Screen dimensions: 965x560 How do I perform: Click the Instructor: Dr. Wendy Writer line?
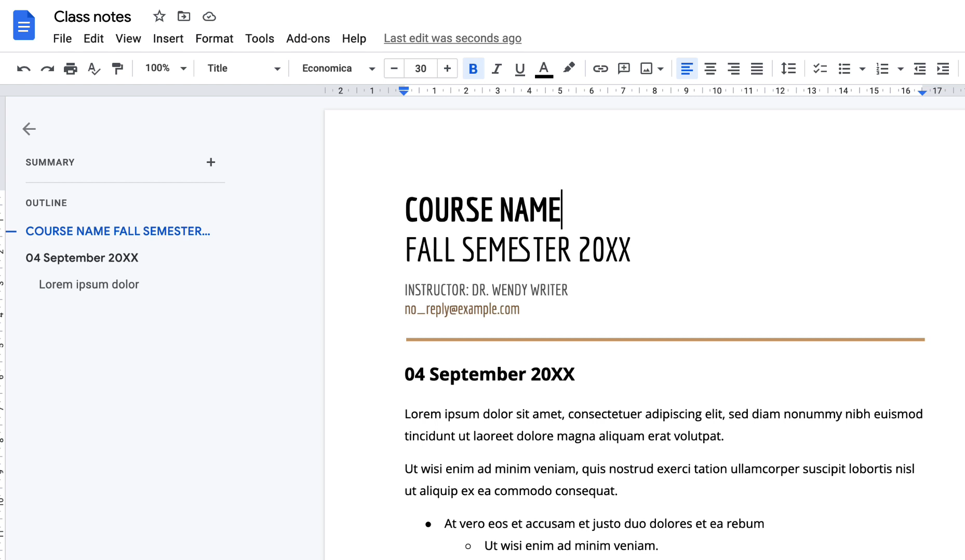[x=486, y=290]
